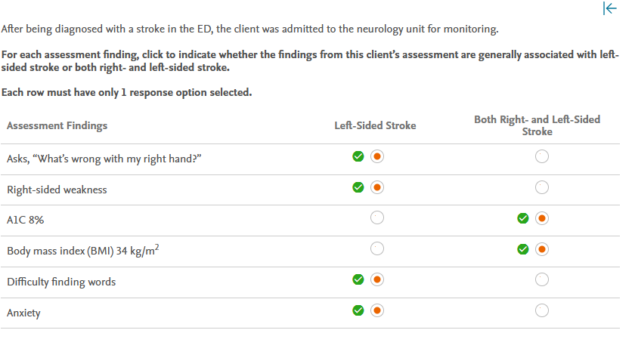Click the Assessment Findings column header
635x364 pixels.
pos(57,125)
